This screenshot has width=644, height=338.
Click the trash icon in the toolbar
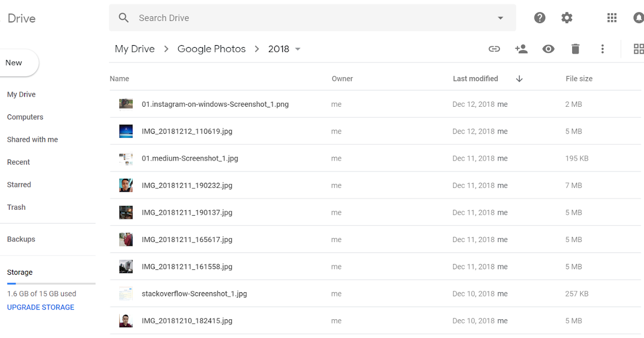tap(575, 48)
